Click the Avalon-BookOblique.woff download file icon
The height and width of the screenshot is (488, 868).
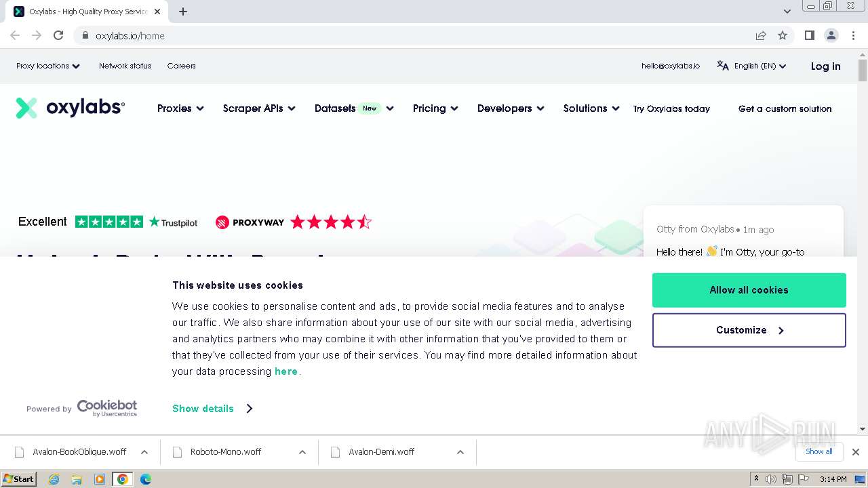[x=20, y=452]
